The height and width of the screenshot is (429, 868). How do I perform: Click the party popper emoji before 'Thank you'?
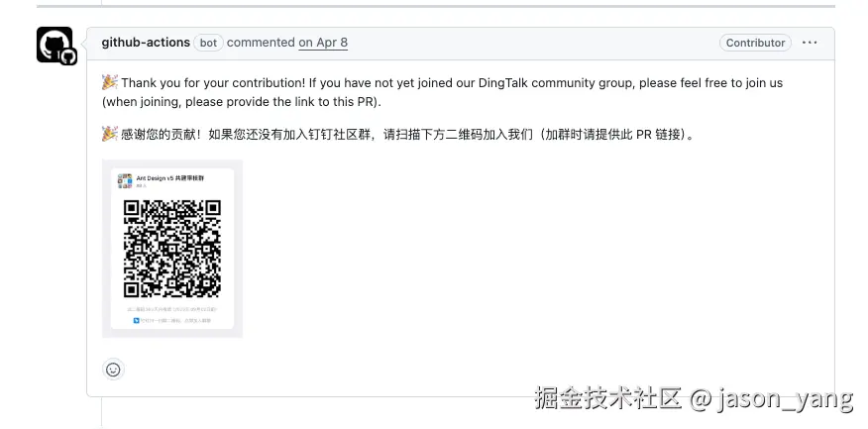point(110,82)
